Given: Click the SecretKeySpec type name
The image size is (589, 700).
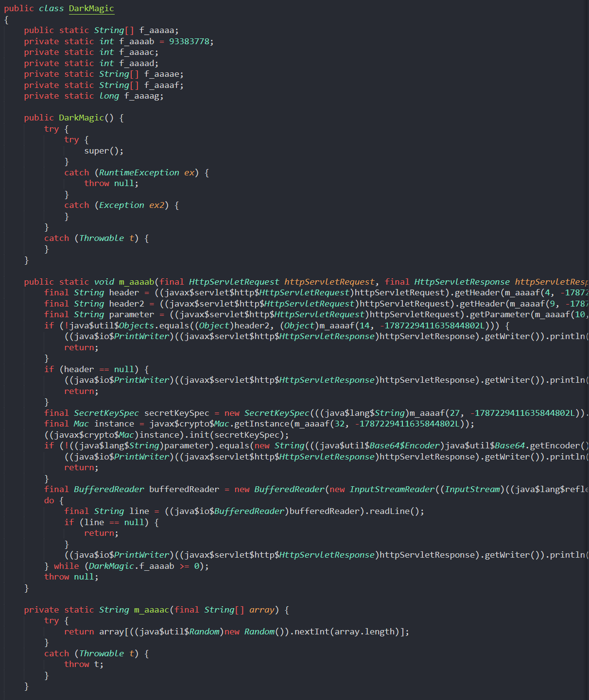Looking at the screenshot, I should 106,413.
